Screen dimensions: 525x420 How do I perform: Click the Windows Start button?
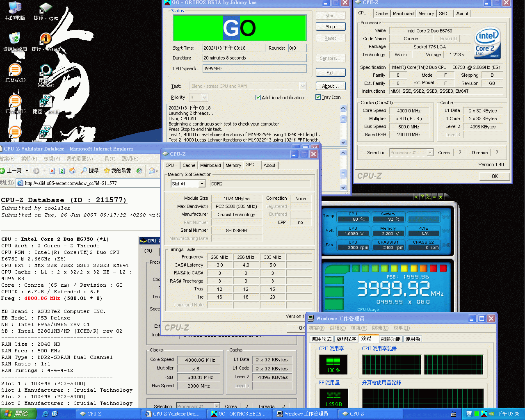click(x=18, y=414)
